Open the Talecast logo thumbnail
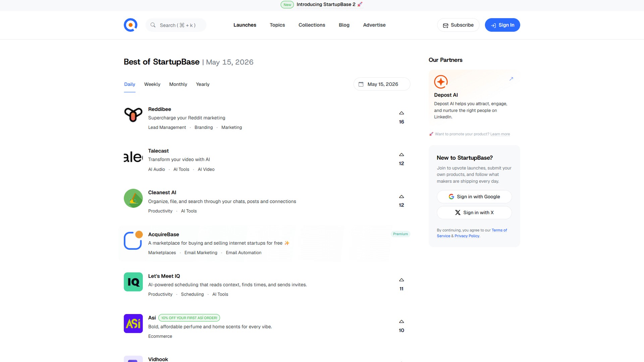Image resolution: width=644 pixels, height=362 pixels. click(133, 157)
